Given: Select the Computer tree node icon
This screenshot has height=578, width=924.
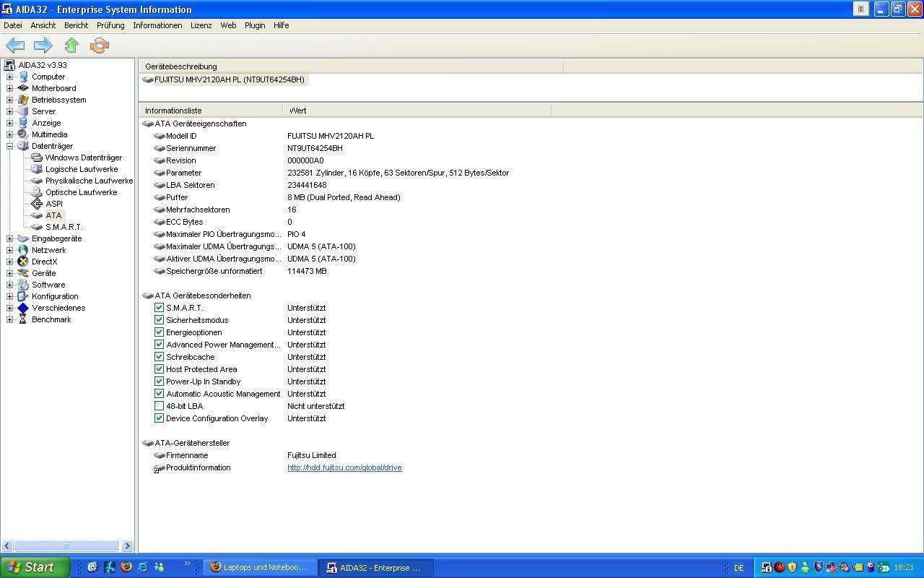Looking at the screenshot, I should (x=23, y=77).
